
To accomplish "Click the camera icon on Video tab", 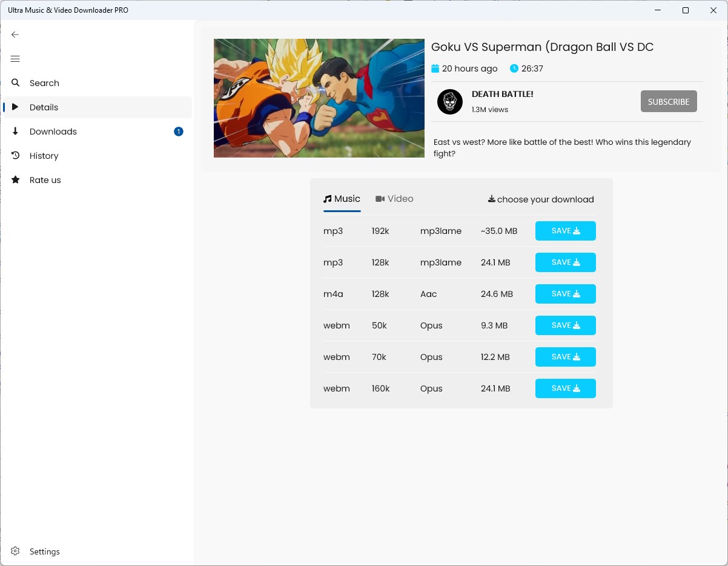I will 380,199.
